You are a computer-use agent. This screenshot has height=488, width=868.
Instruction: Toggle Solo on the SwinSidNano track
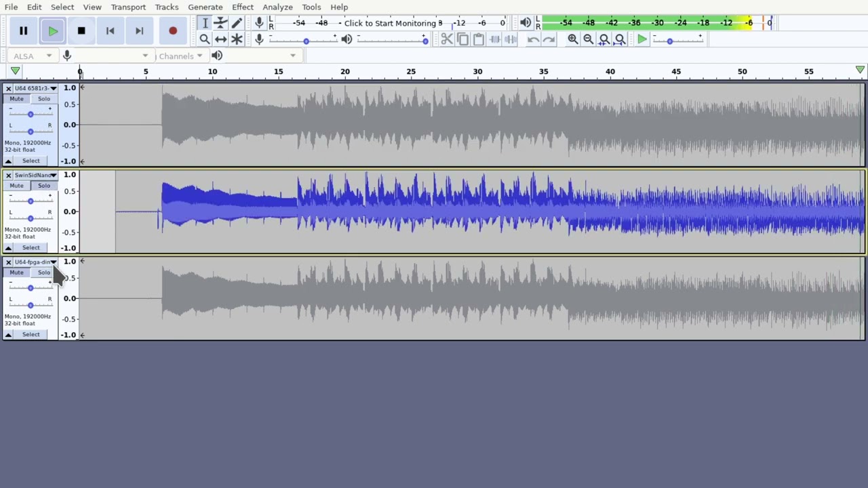(43, 186)
